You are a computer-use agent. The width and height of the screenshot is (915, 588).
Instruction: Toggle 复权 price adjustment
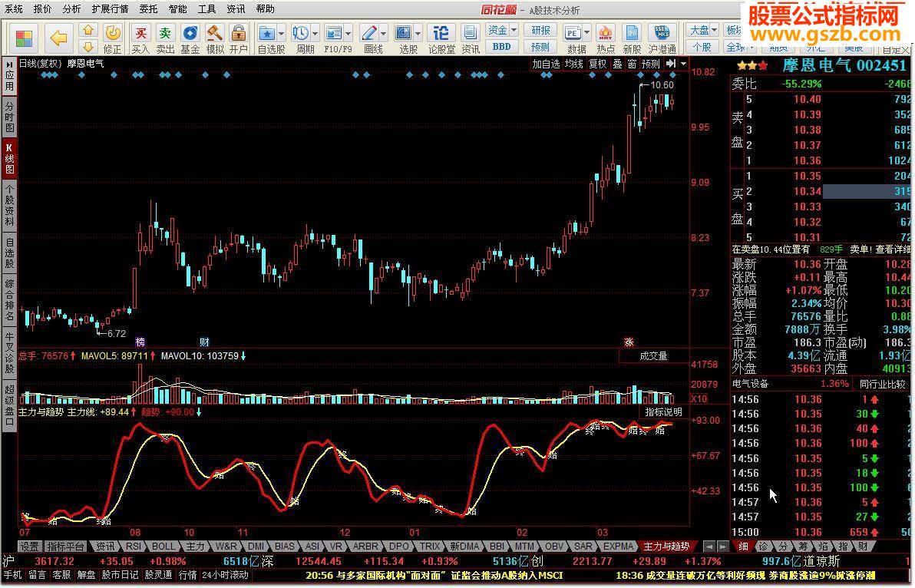[x=597, y=64]
